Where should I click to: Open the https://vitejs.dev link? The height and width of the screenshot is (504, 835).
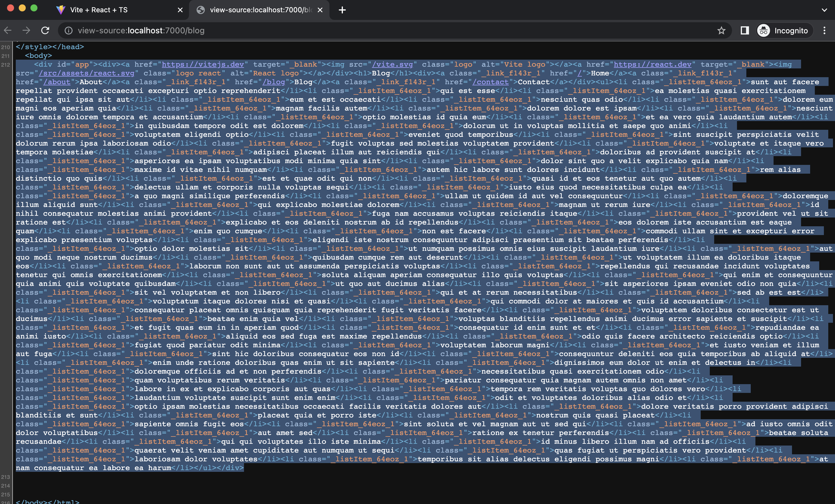(x=203, y=64)
